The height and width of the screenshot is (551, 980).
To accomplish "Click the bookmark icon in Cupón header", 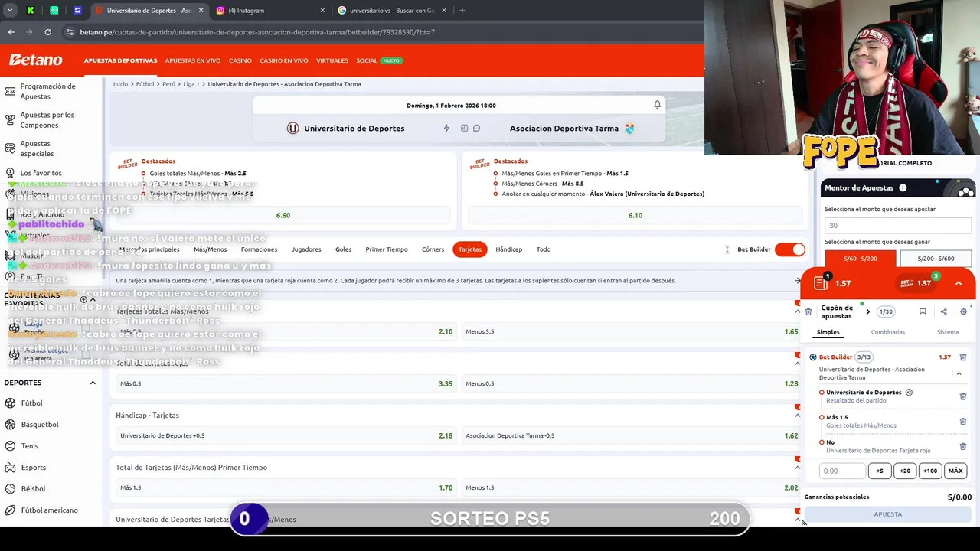I will [923, 311].
